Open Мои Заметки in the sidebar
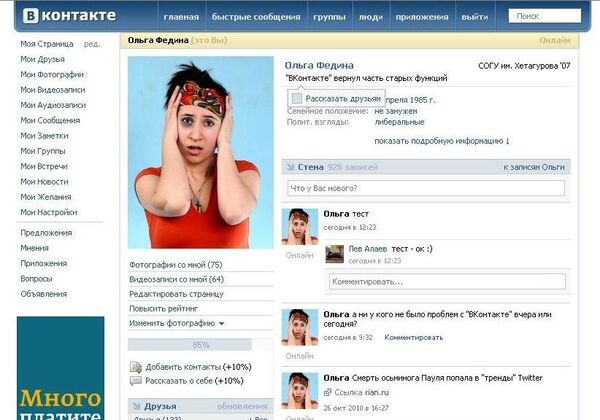600x420 pixels. click(44, 136)
